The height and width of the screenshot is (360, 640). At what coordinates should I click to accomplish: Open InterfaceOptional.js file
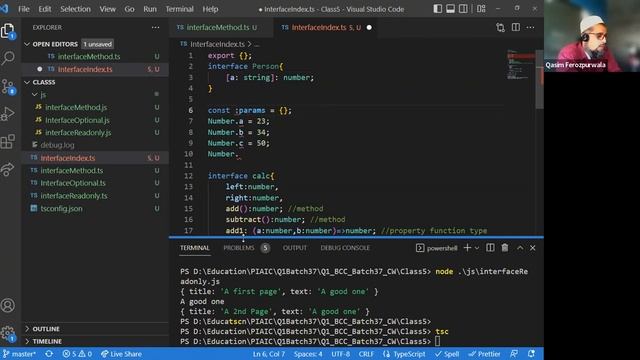(x=95, y=120)
